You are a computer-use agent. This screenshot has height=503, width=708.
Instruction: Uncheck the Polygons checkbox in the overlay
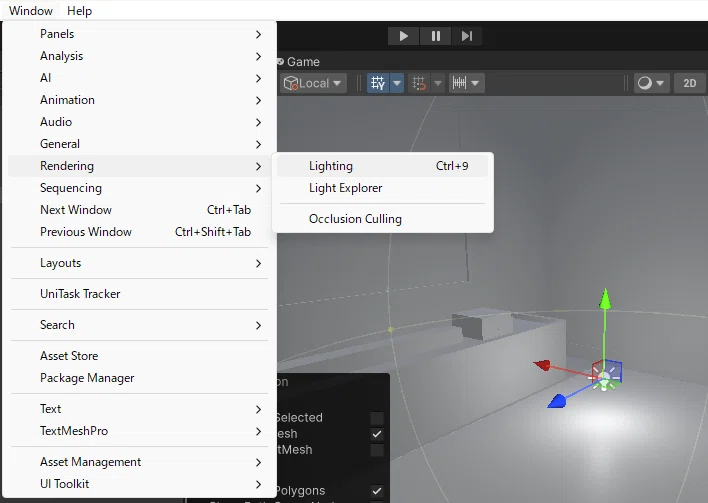pyautogui.click(x=377, y=491)
